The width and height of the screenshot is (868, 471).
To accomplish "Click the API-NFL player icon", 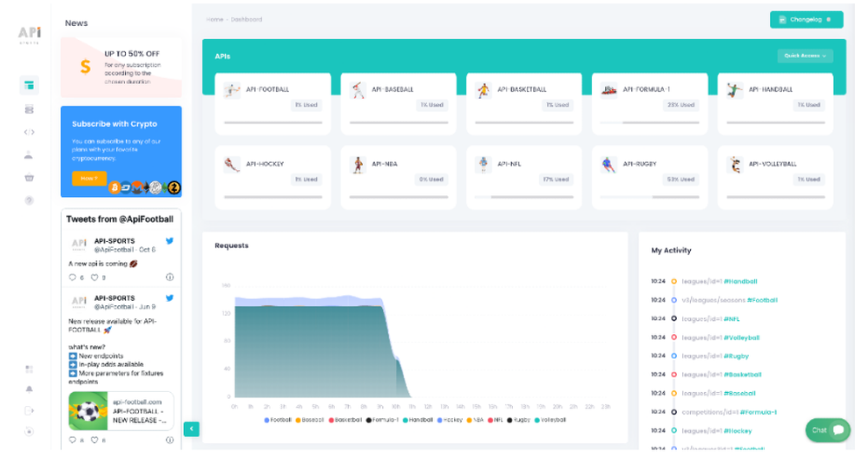I will [x=483, y=165].
